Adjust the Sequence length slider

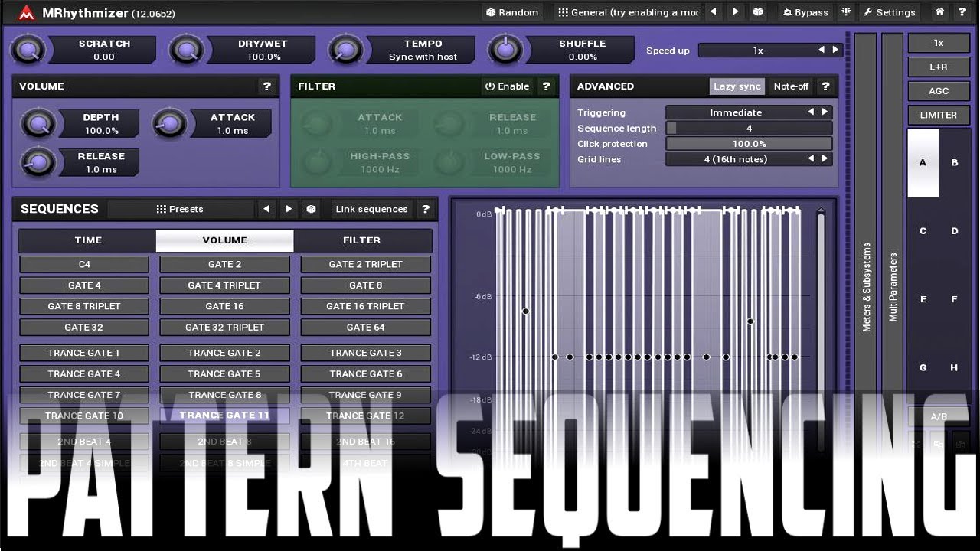[749, 129]
